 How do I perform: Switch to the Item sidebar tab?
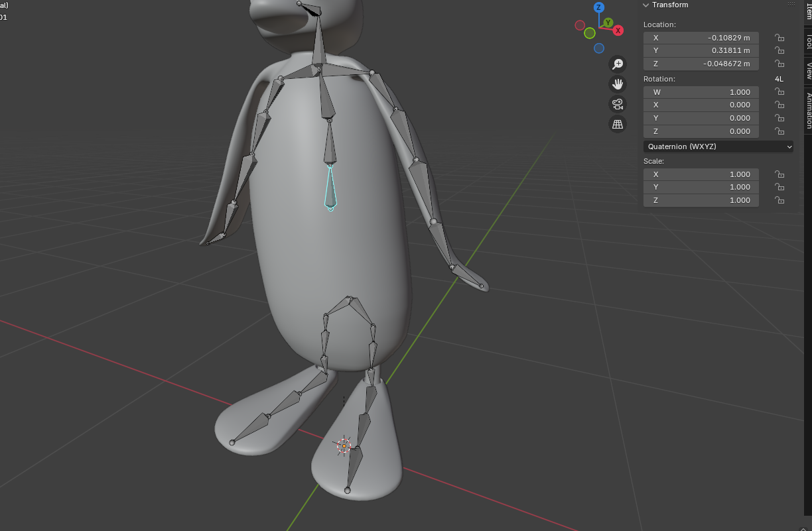[808, 13]
